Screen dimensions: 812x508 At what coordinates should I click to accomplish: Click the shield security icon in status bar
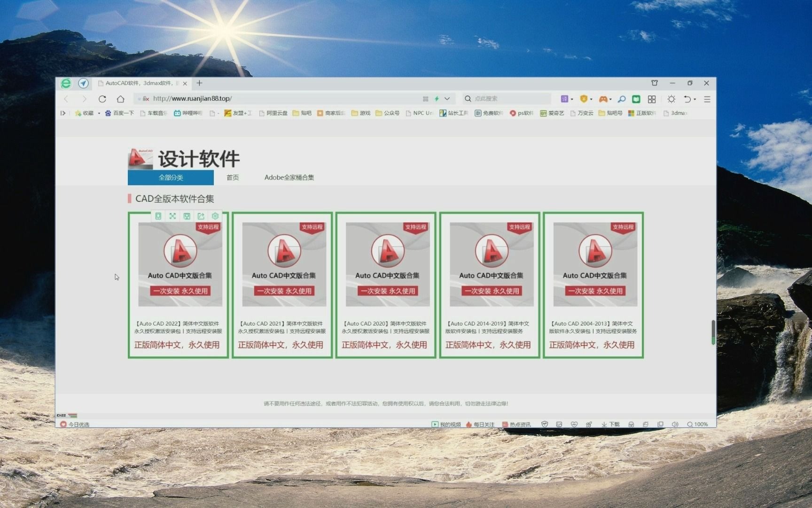[545, 424]
